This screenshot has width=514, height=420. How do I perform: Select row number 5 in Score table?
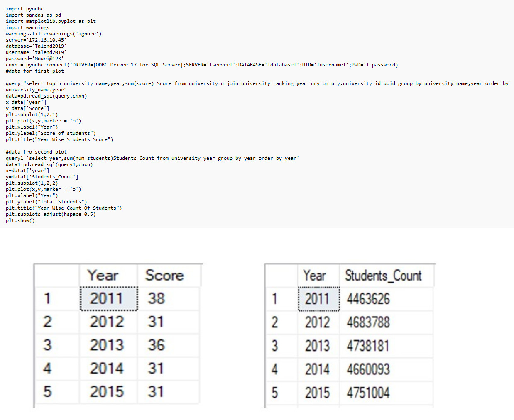(x=48, y=391)
